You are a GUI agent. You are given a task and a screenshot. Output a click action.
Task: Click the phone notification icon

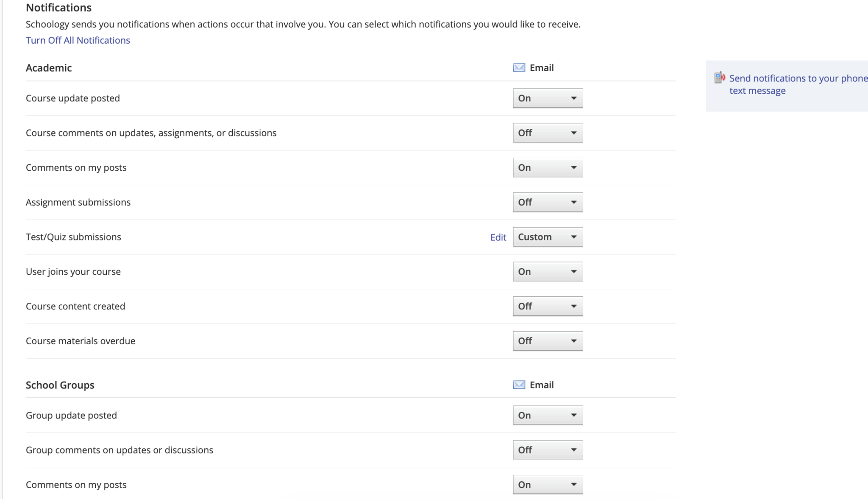[x=719, y=78]
